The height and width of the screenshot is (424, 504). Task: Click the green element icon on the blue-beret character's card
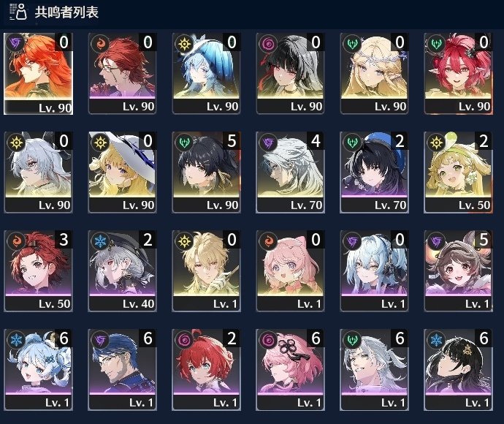(x=352, y=143)
